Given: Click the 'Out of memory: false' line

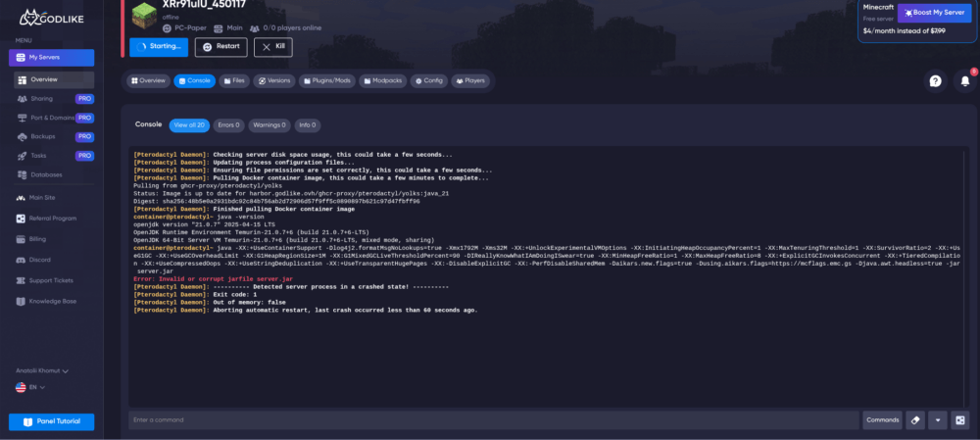Looking at the screenshot, I should (x=210, y=303).
